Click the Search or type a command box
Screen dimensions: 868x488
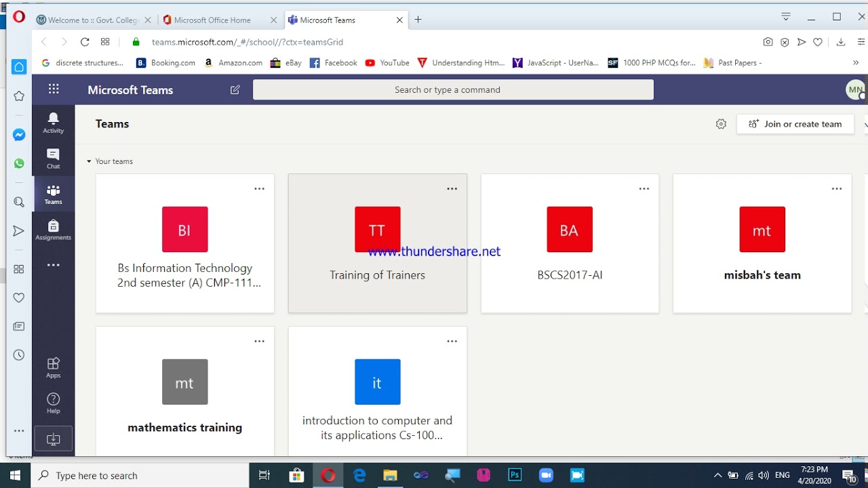453,89
